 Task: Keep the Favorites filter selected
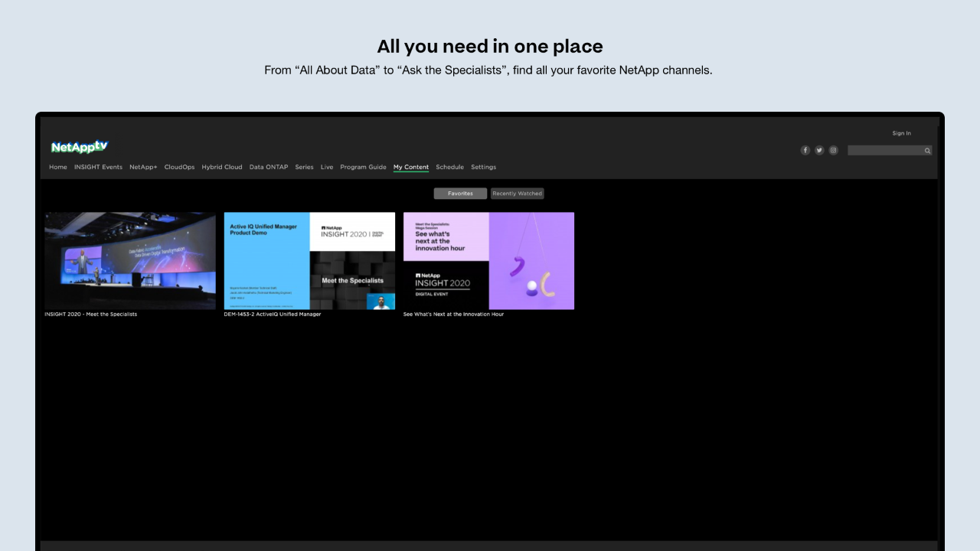click(x=459, y=193)
